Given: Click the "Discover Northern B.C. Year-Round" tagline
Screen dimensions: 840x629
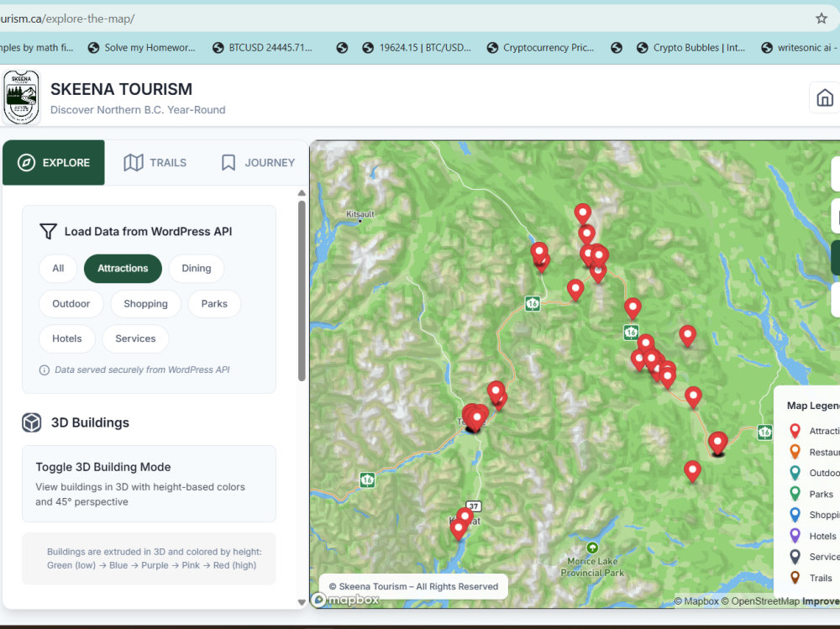Looking at the screenshot, I should [138, 110].
